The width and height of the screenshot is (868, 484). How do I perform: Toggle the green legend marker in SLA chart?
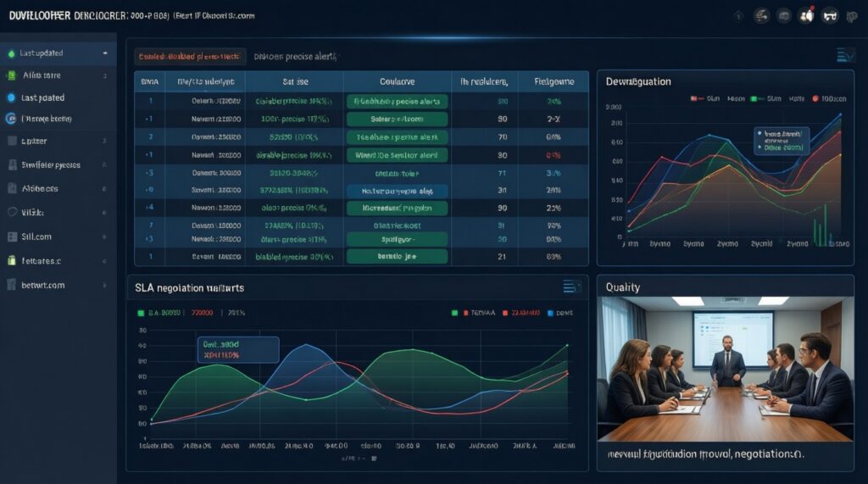tap(141, 313)
